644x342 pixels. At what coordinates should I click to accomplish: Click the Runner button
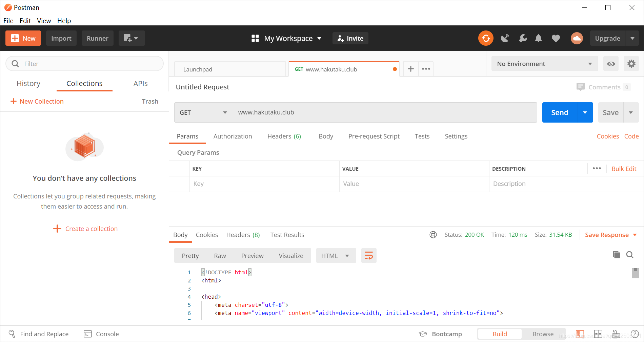click(97, 38)
